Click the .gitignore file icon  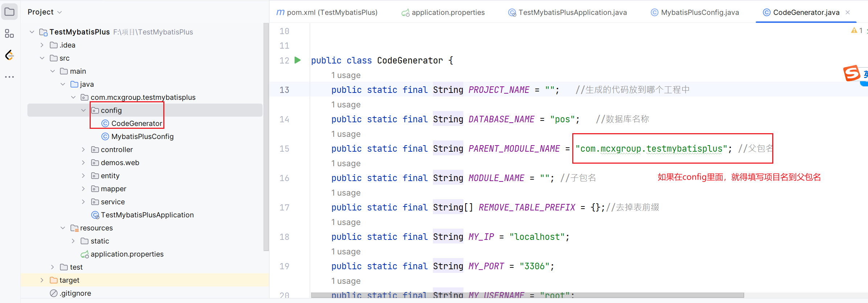[x=54, y=293]
